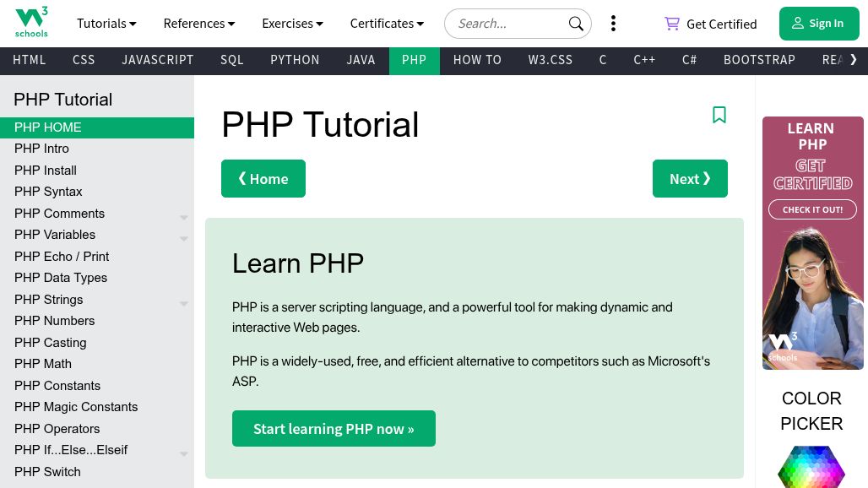Expand the Certificates dropdown menu

(387, 24)
